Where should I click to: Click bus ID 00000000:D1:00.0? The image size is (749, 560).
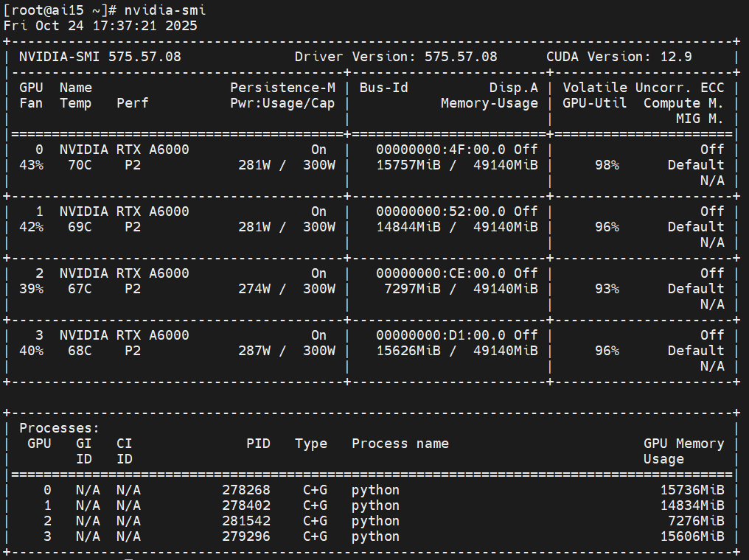click(445, 335)
